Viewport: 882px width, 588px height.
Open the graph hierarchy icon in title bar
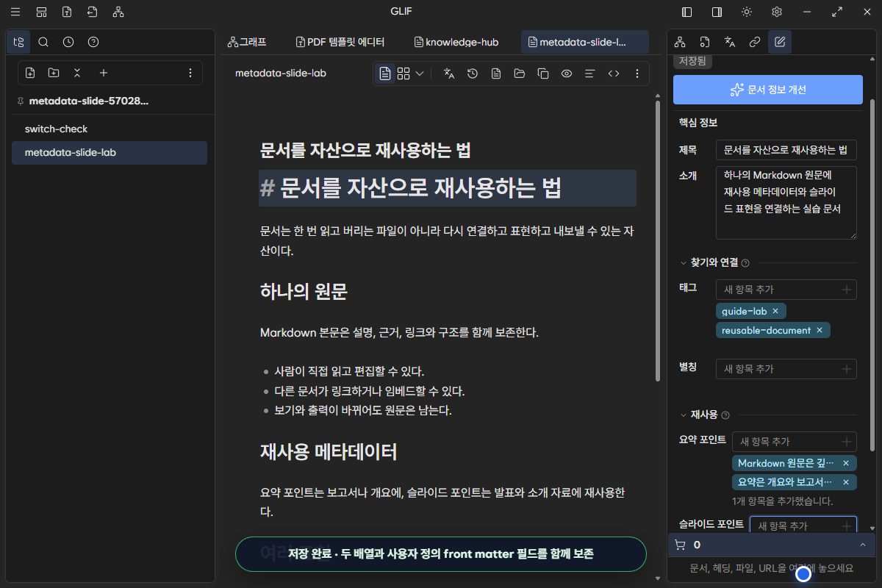click(118, 12)
